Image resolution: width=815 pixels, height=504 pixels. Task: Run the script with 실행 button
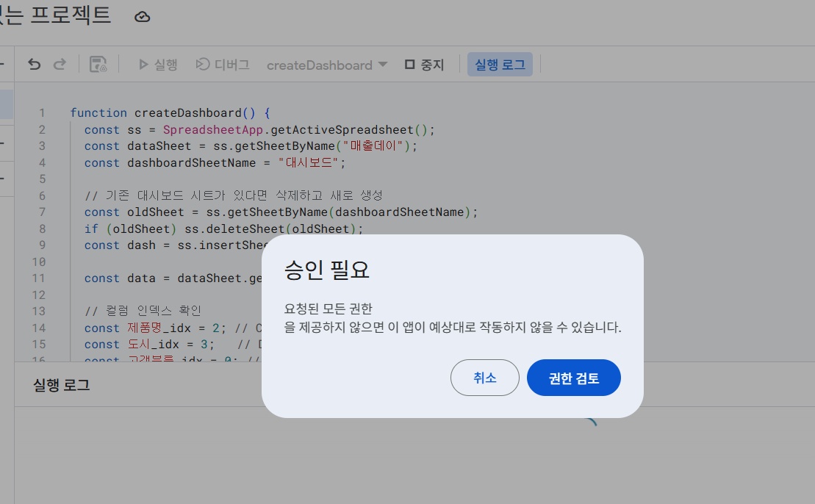click(158, 65)
